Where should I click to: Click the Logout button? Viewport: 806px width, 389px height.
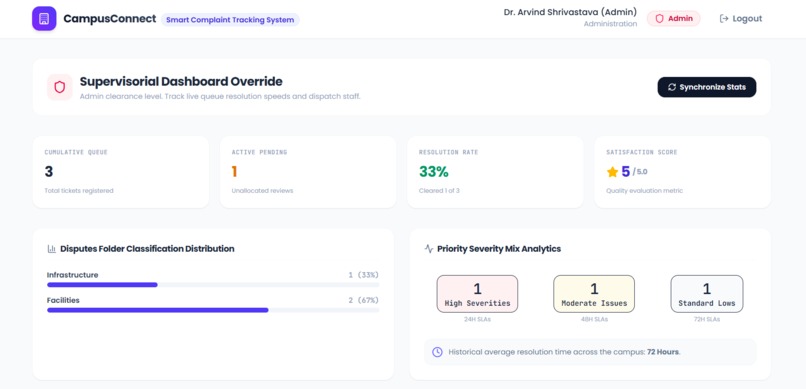coord(740,18)
